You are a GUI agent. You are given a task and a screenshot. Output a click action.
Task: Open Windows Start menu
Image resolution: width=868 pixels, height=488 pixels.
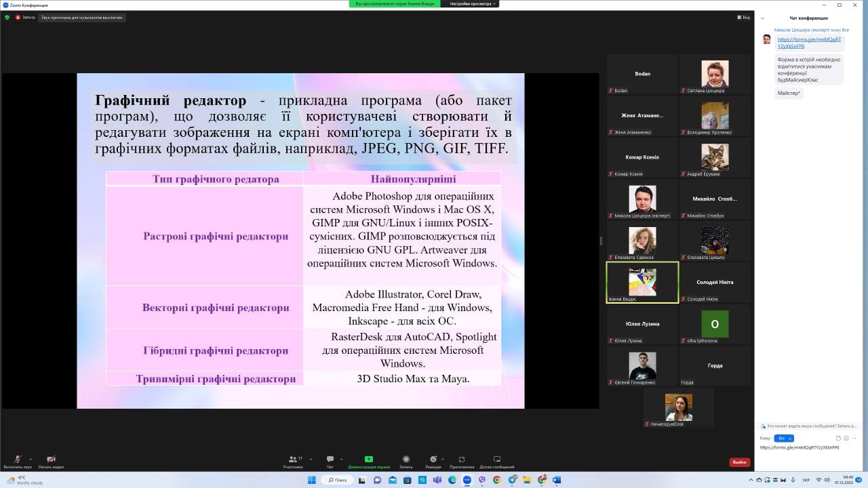(312, 480)
